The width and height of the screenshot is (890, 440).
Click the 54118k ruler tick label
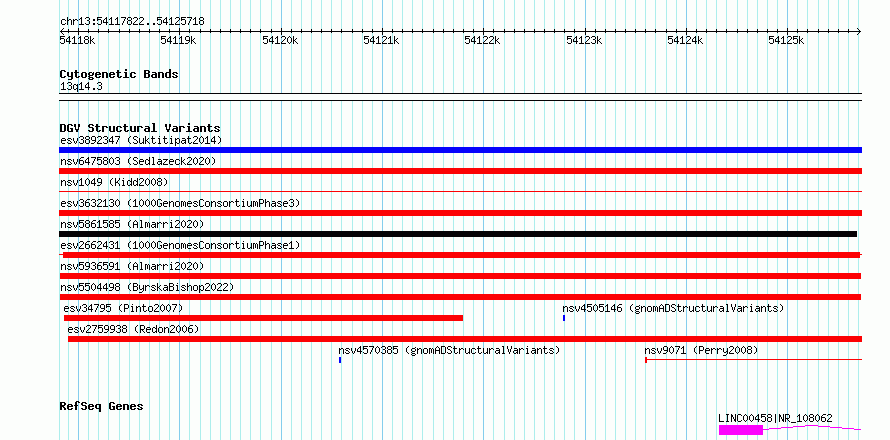click(78, 40)
